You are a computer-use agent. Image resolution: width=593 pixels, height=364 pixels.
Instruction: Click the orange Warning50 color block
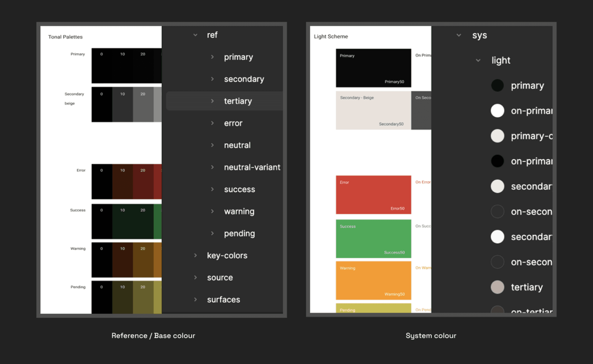pos(373,280)
